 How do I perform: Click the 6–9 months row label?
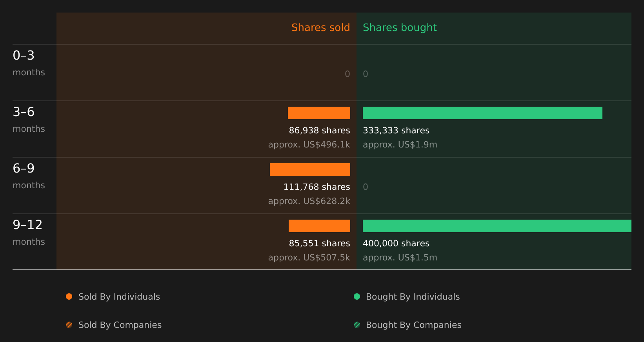pyautogui.click(x=29, y=176)
